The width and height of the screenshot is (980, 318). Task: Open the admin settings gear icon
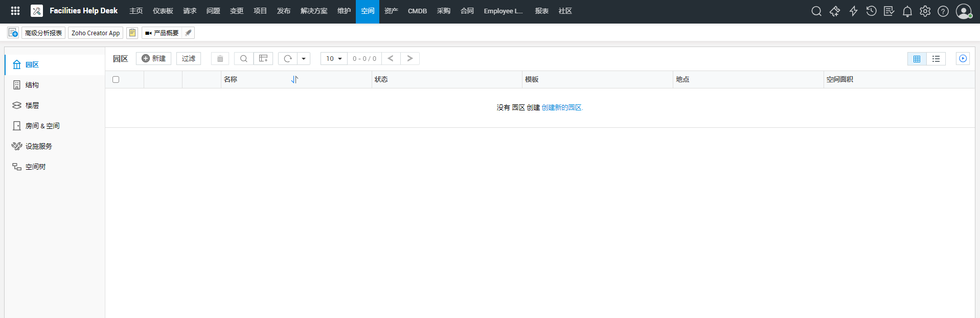[925, 11]
